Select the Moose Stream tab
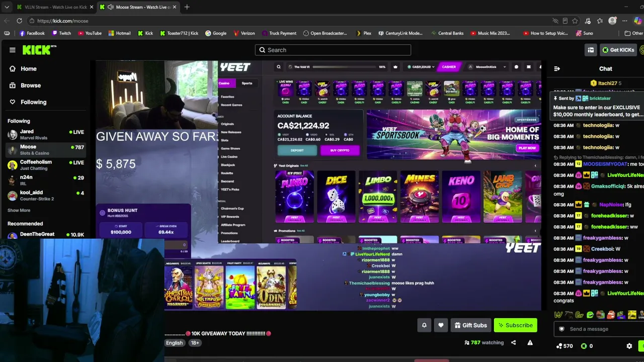 138,7
